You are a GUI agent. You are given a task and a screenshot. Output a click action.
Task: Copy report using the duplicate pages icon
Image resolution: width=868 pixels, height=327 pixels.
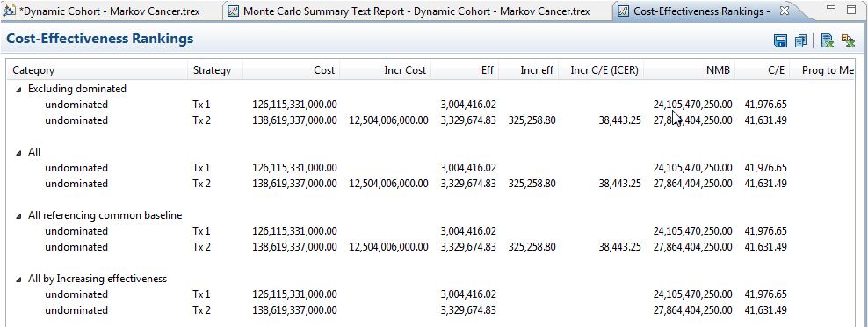point(800,40)
